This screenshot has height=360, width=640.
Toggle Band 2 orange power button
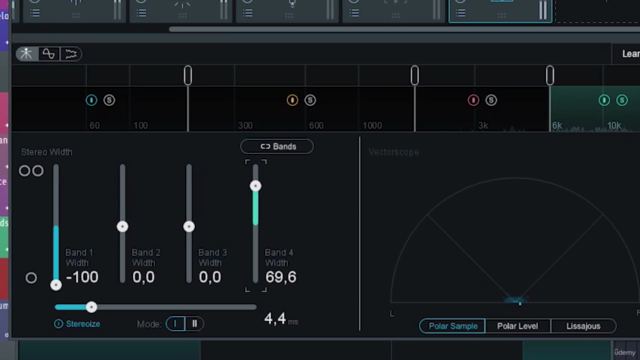pos(292,100)
